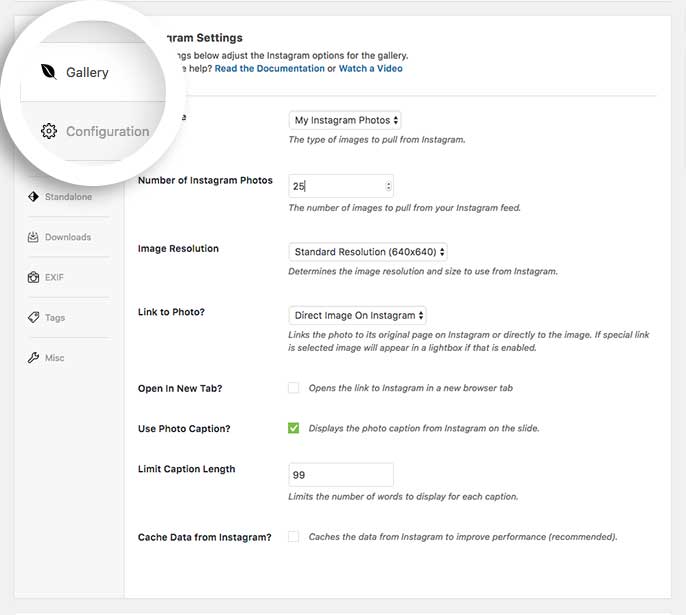
Task: Click the Open In New Tab? label
Action: pyautogui.click(x=180, y=388)
